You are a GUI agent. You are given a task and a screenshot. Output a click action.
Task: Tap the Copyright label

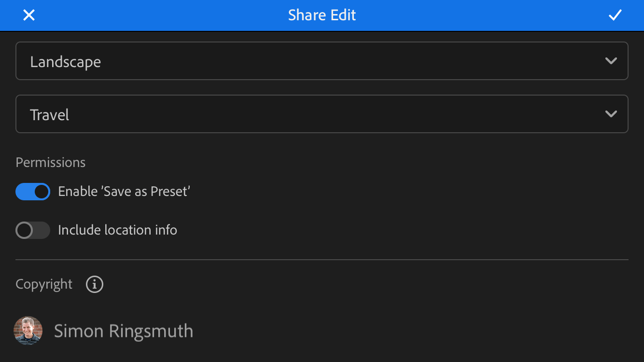tap(43, 284)
